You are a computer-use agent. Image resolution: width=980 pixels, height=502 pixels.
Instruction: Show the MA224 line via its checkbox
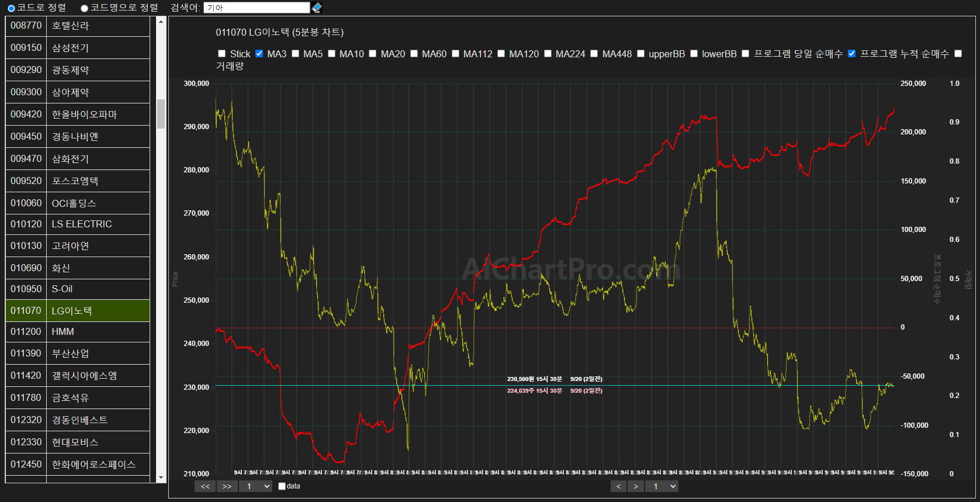point(548,54)
